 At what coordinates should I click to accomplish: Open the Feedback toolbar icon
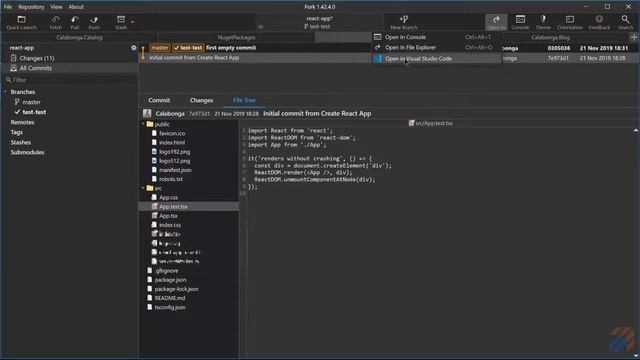pos(599,22)
